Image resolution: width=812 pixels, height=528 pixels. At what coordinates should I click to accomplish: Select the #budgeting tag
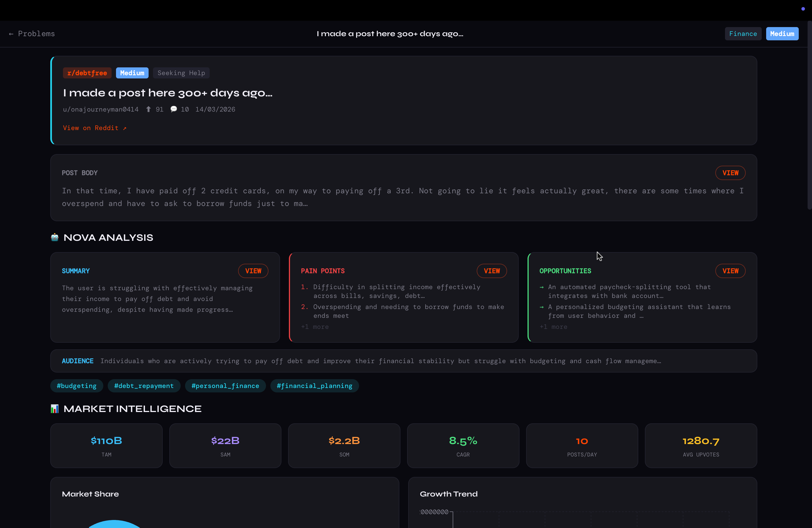tap(77, 386)
